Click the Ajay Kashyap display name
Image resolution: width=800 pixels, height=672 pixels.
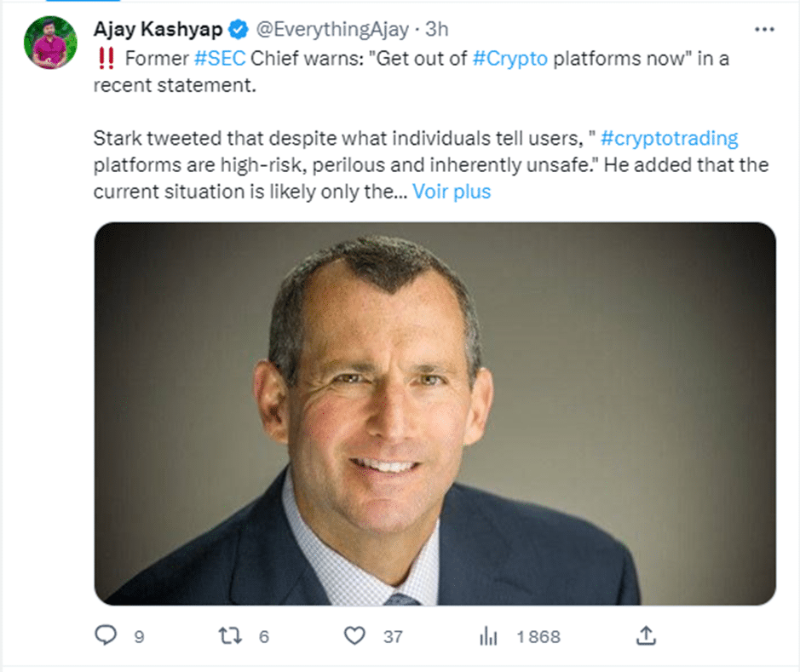pos(158,29)
